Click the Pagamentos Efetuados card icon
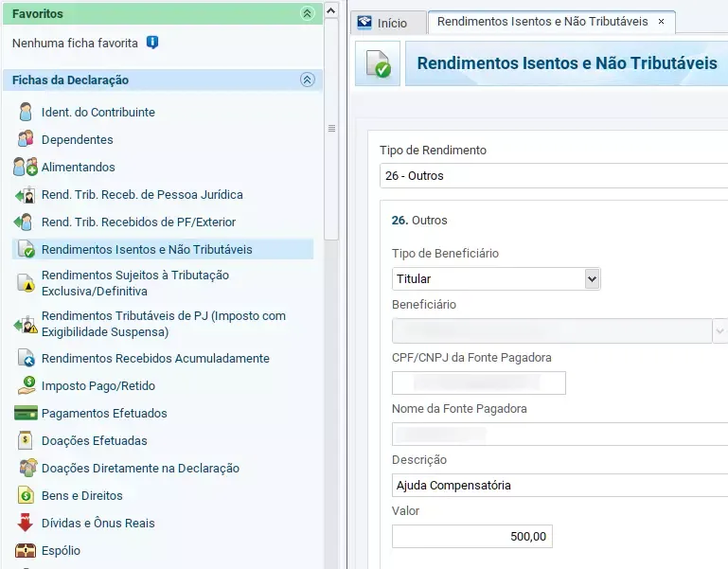728x569 pixels. pos(26,413)
